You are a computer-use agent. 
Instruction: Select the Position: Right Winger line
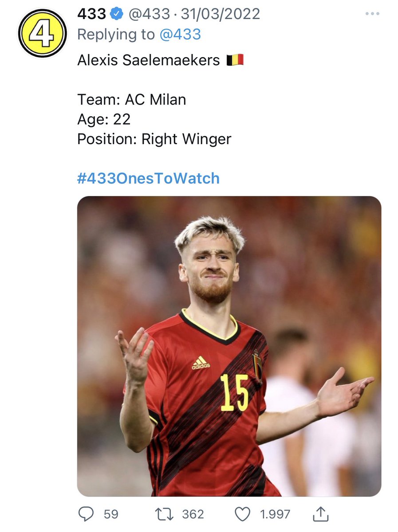(154, 139)
